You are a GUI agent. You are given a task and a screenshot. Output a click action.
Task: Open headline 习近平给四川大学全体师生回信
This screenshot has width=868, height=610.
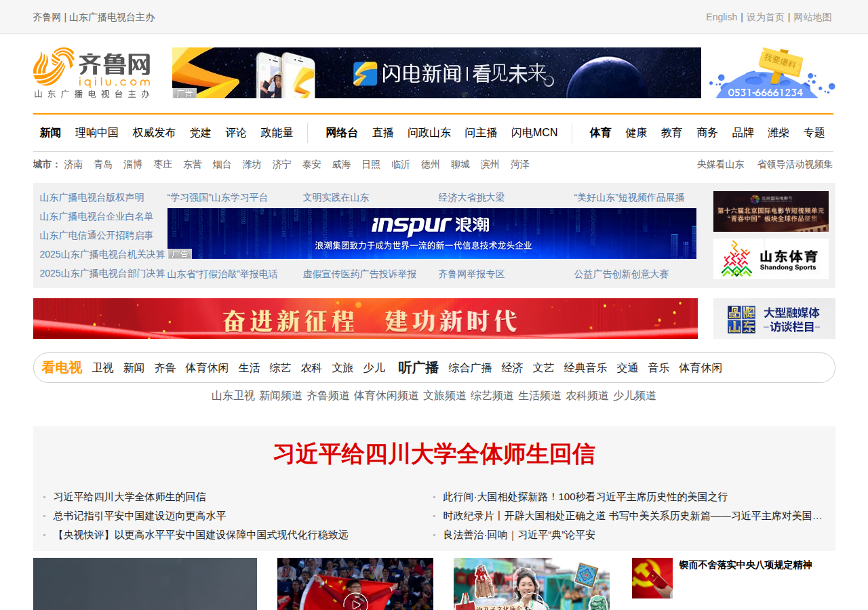click(x=434, y=454)
